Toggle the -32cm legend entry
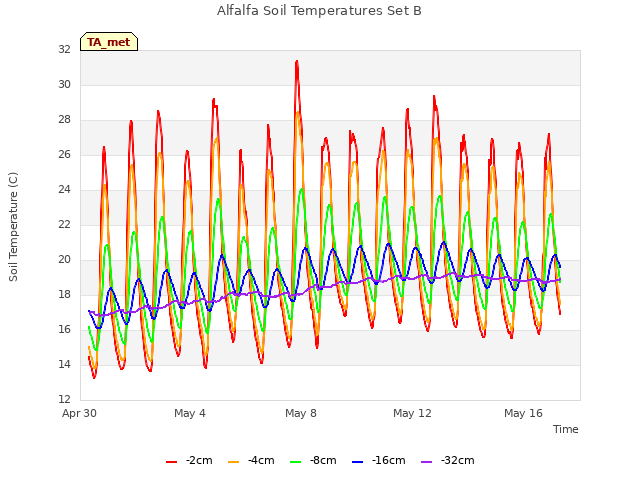This screenshot has height=480, width=640. 447,461
